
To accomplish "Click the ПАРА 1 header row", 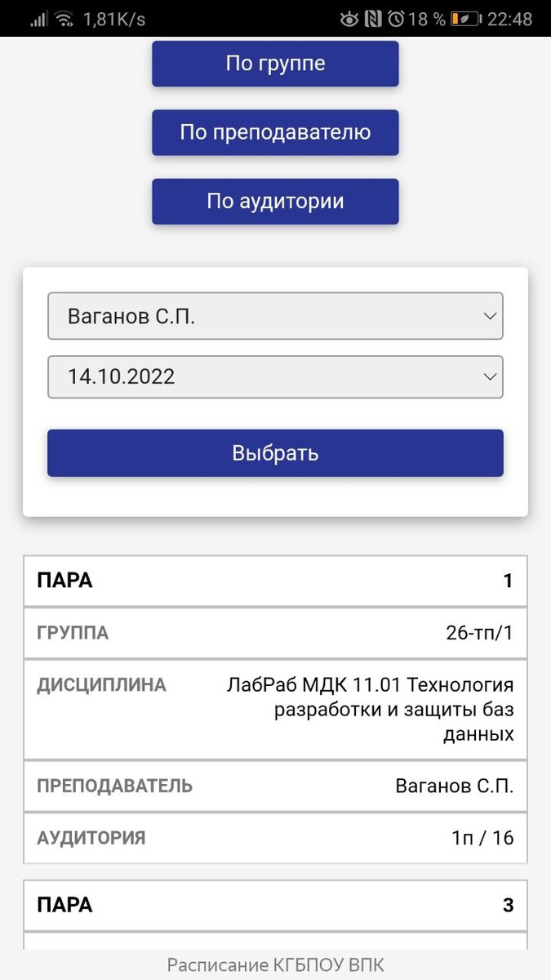I will click(275, 581).
